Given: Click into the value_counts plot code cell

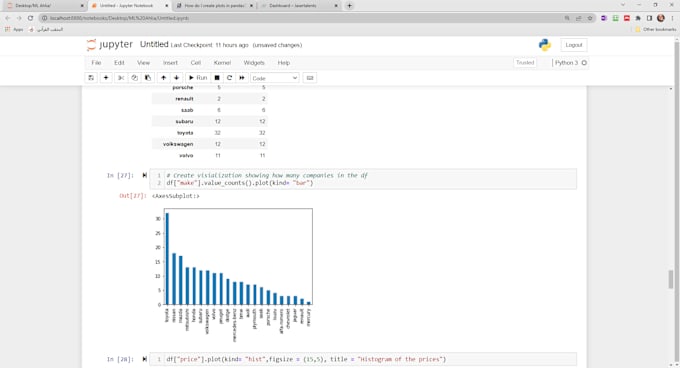Looking at the screenshot, I should (363, 179).
